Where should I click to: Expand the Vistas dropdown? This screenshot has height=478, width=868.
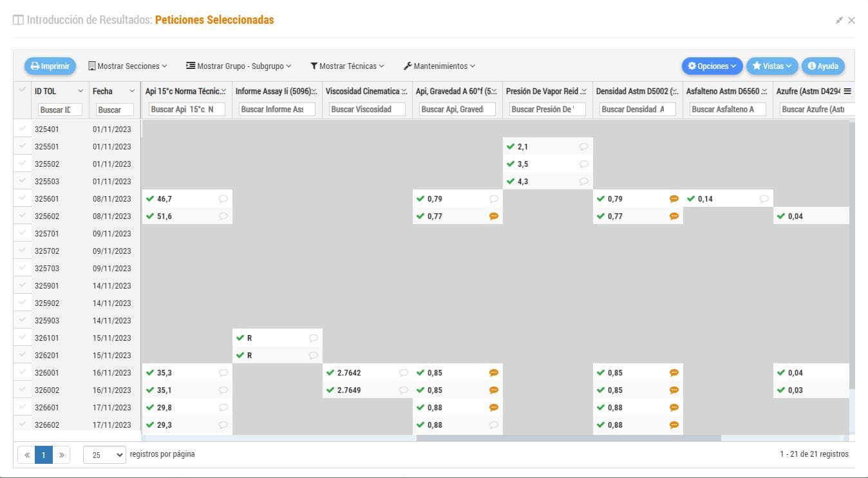(771, 66)
